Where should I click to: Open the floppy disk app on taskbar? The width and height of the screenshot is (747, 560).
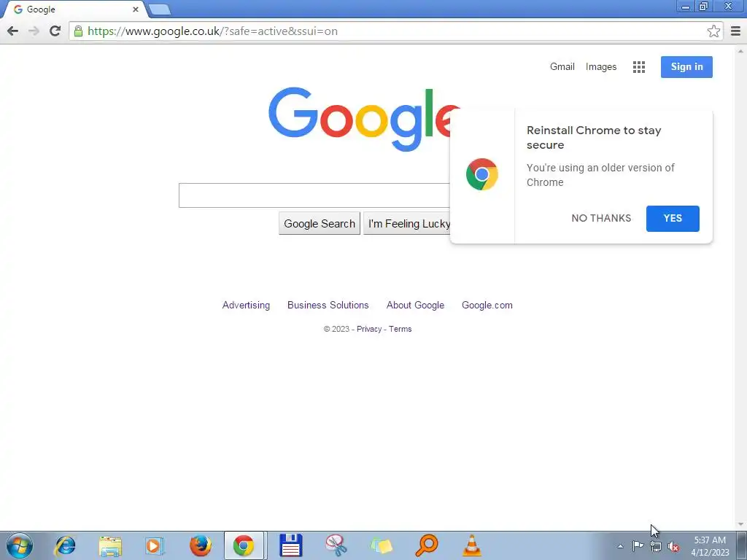(x=290, y=545)
